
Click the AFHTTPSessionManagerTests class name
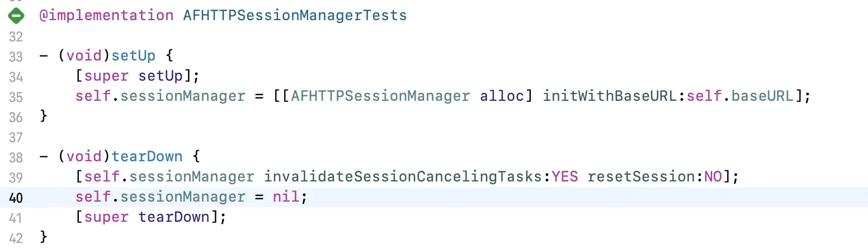pyautogui.click(x=295, y=15)
